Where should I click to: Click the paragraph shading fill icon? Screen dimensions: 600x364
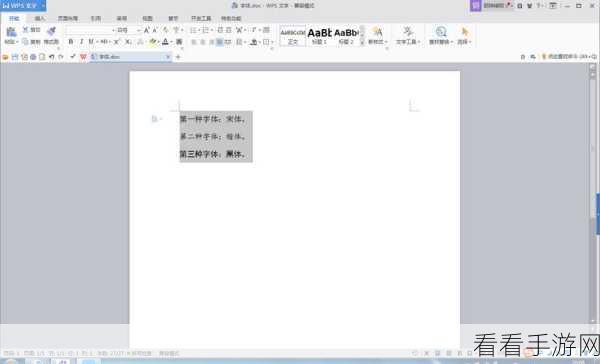253,42
